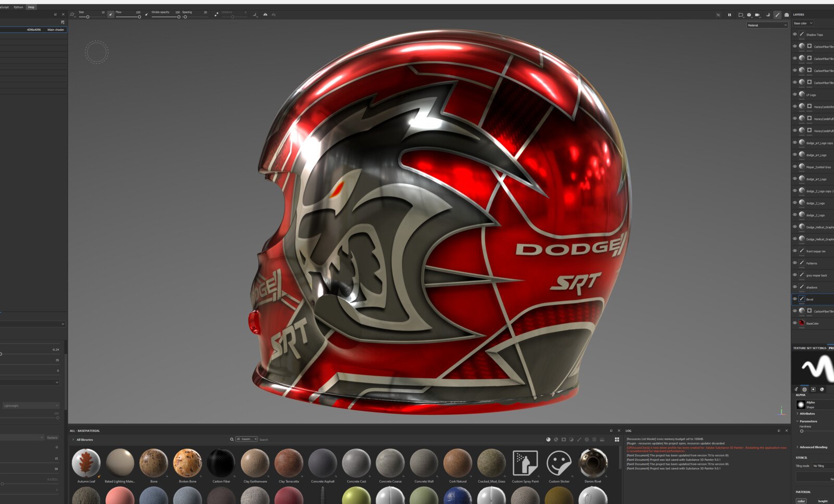This screenshot has height=504, width=834.
Task: Open the camera video dropdown icon
Action: click(757, 15)
